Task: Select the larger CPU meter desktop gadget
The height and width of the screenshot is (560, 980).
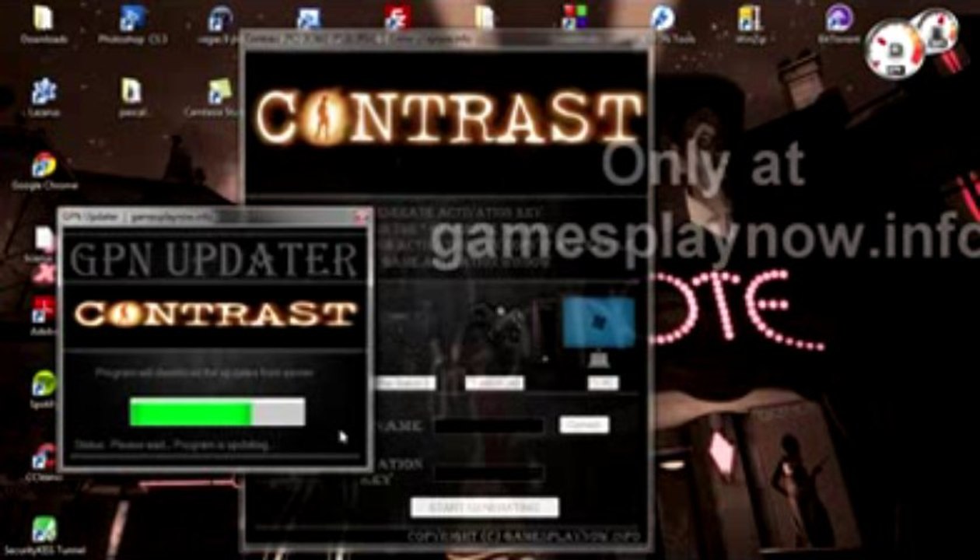Action: 895,50
